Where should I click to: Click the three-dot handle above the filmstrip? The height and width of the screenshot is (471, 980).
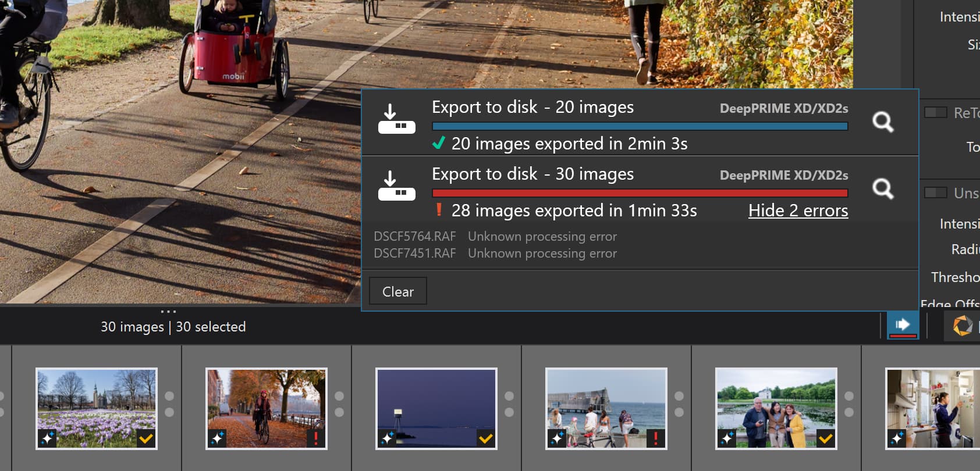click(x=168, y=312)
